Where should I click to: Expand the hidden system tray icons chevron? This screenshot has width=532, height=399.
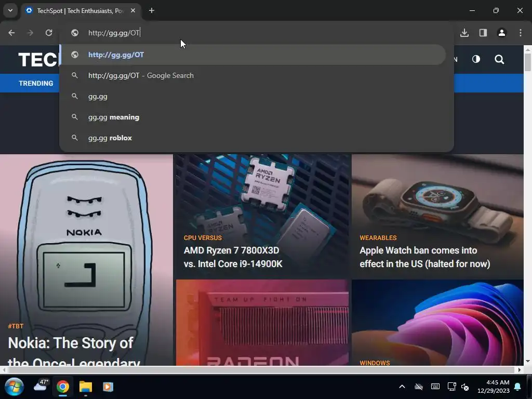point(402,387)
